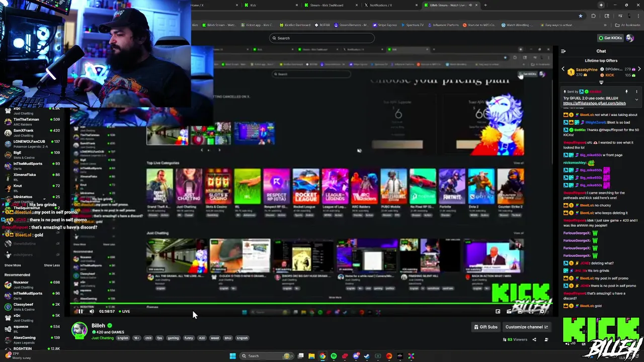Show previous top gifters arrow
The width and height of the screenshot is (644, 362).
pos(563,69)
